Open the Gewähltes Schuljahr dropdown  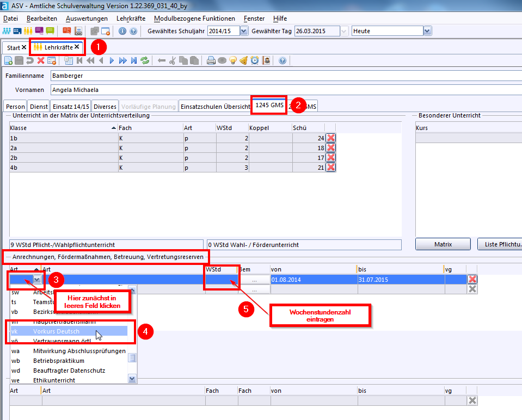click(x=244, y=31)
